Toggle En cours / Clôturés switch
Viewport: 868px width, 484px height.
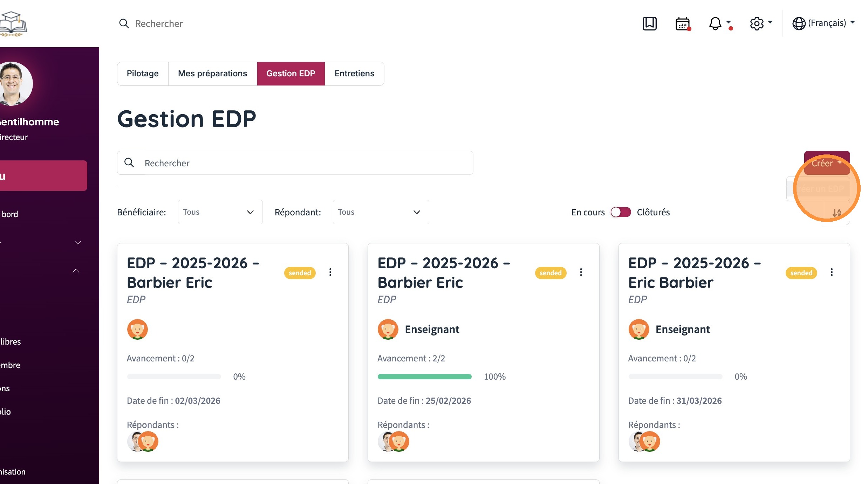coord(621,212)
